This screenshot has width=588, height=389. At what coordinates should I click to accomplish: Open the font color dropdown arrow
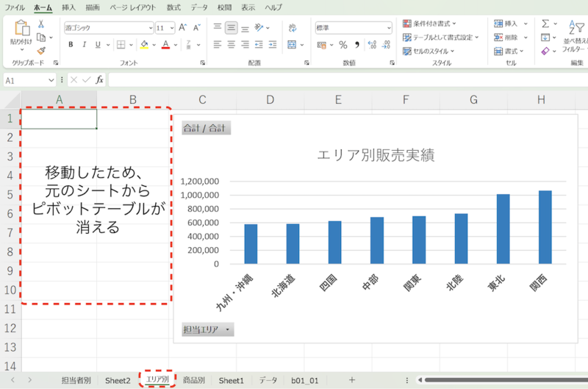coord(176,45)
